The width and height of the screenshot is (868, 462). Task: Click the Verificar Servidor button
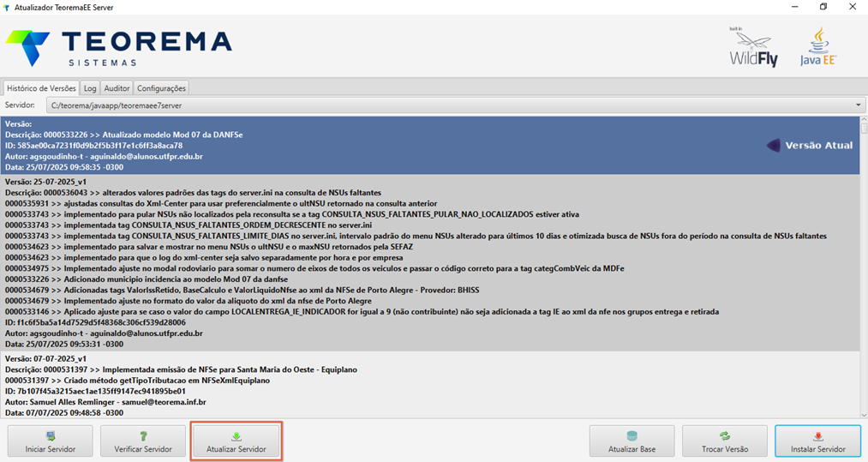[143, 441]
